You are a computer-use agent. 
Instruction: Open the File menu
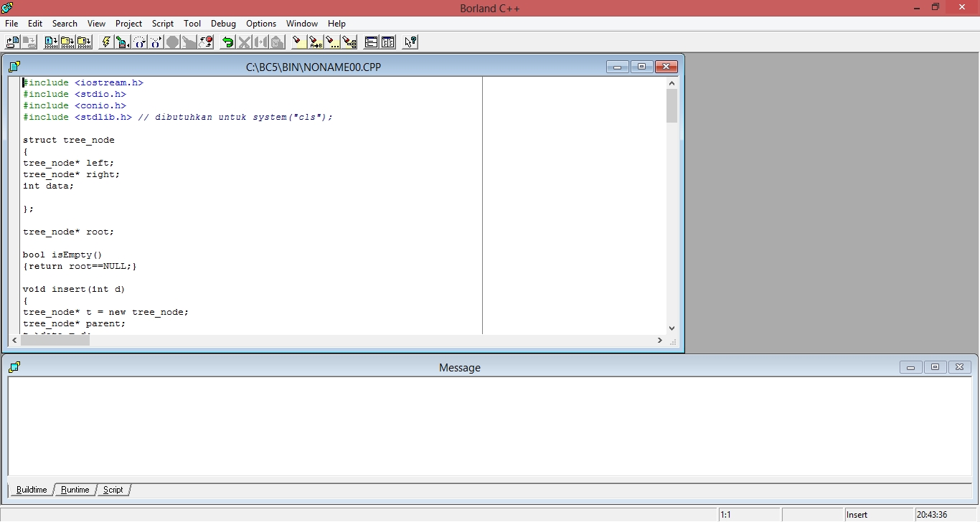click(x=11, y=24)
